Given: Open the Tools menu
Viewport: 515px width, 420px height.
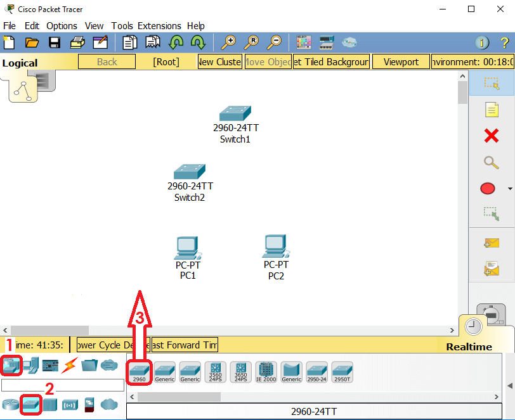Looking at the screenshot, I should point(122,25).
